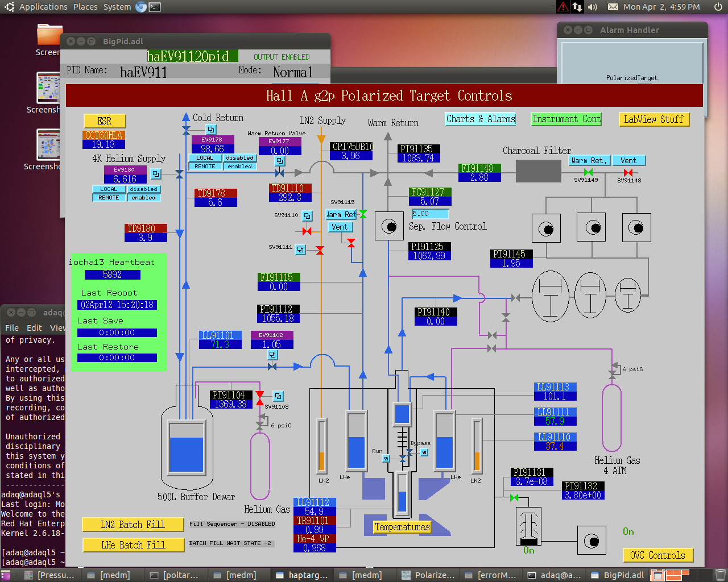
Task: Switch to errorM taskbar window
Action: tap(491, 575)
